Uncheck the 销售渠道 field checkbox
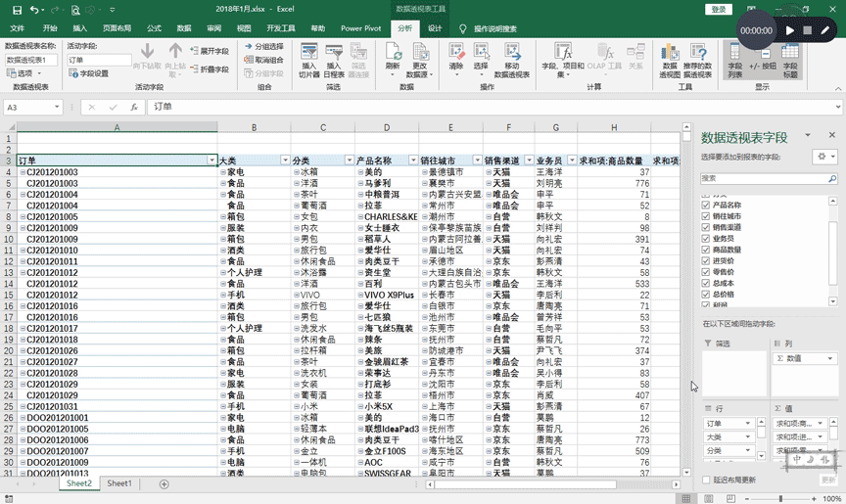 click(x=705, y=227)
